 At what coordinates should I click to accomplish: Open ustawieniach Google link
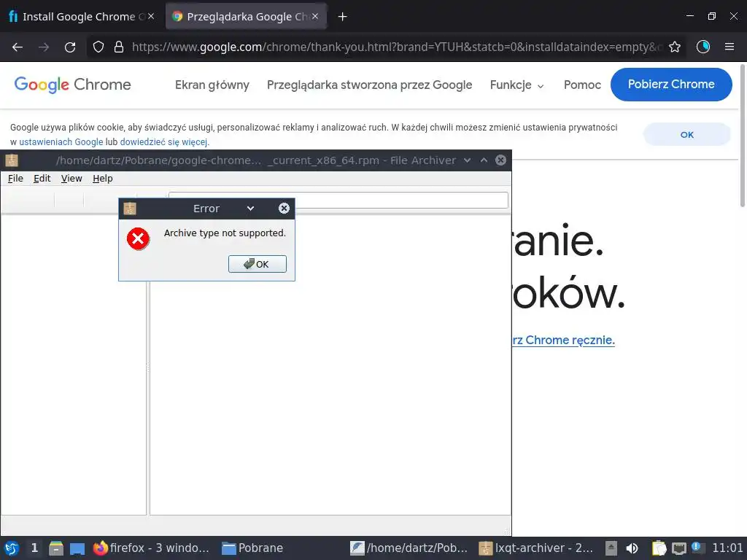pyautogui.click(x=61, y=142)
